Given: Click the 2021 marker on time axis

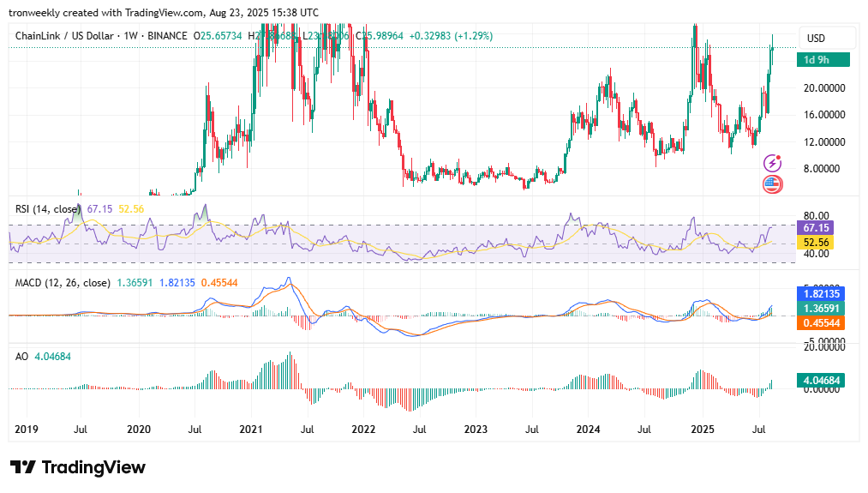Looking at the screenshot, I should tap(251, 428).
